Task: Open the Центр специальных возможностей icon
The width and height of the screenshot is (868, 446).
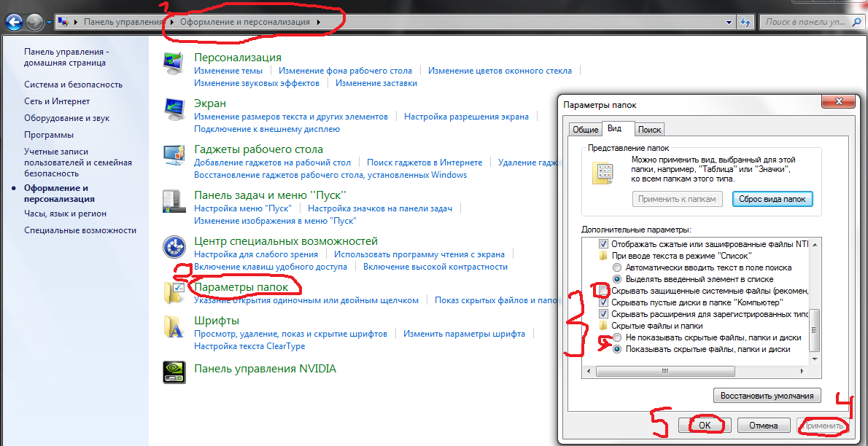Action: (x=174, y=247)
